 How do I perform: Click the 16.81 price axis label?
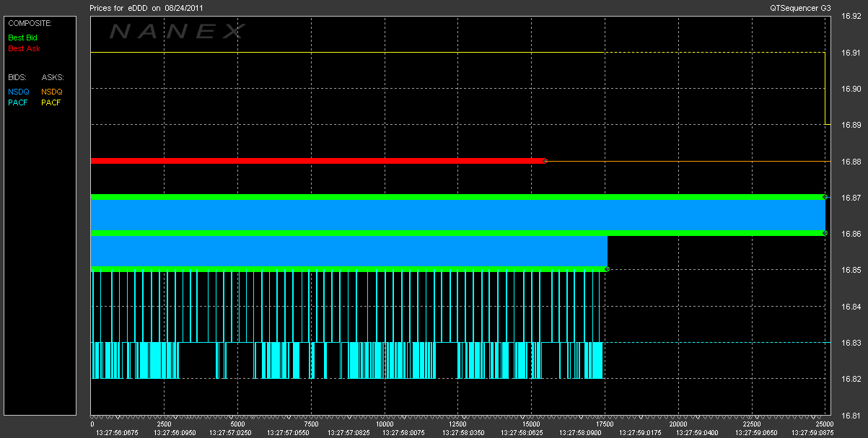pos(851,416)
